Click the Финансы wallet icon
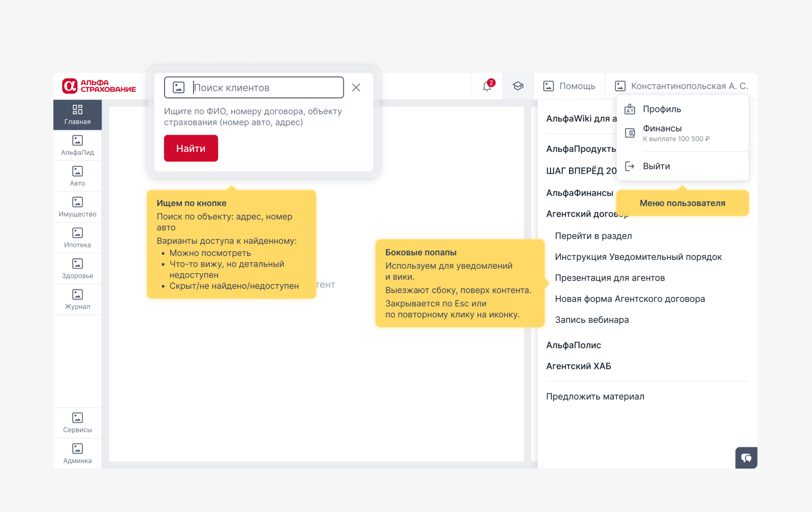Screen dimensions: 812x512 tap(630, 132)
